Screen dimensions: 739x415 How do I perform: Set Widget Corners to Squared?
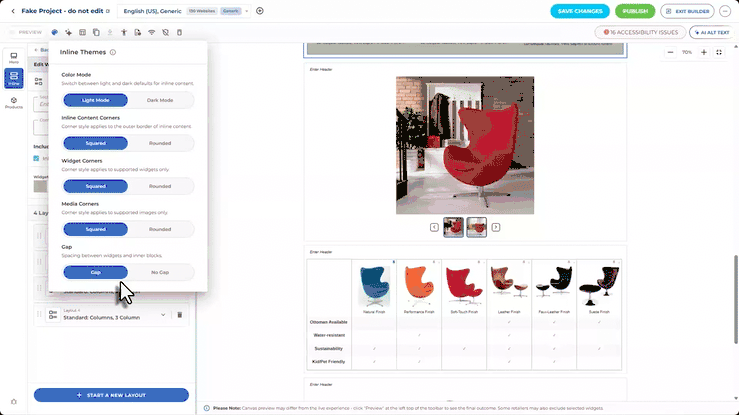(x=95, y=186)
